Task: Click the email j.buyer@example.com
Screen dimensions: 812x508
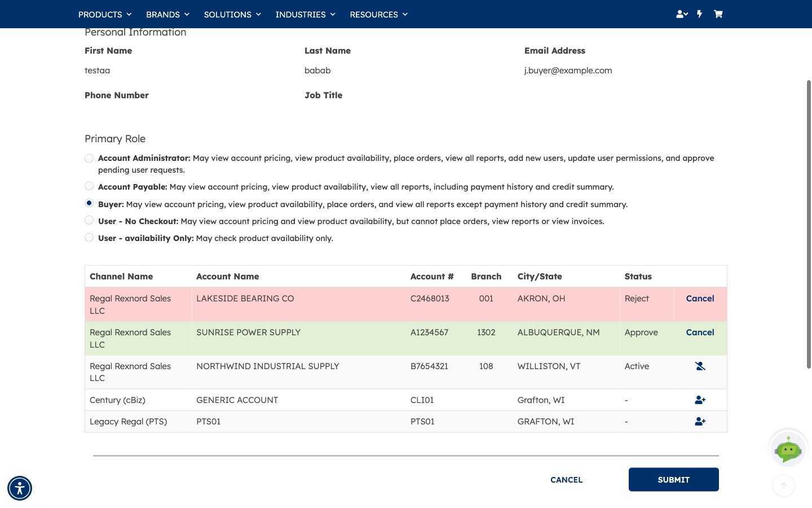Action: pos(568,71)
